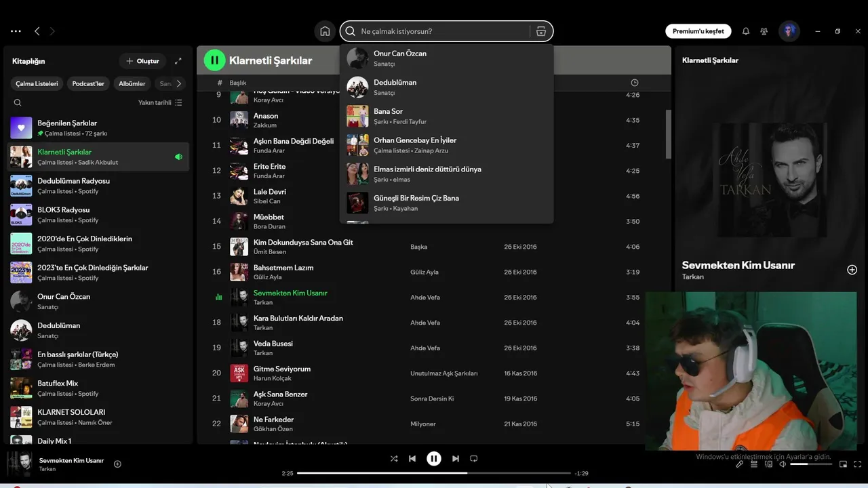Select Dedublüman search suggestion
The image size is (868, 488).
pyautogui.click(x=447, y=87)
